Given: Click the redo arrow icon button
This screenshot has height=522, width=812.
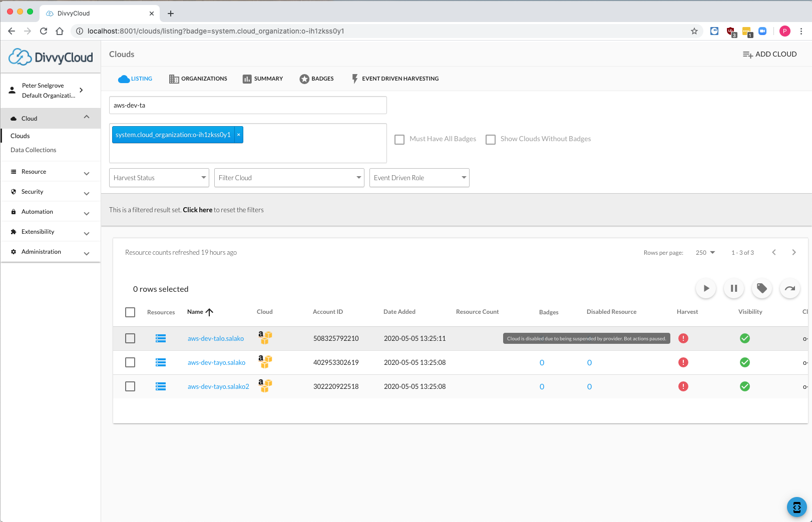Looking at the screenshot, I should 790,288.
